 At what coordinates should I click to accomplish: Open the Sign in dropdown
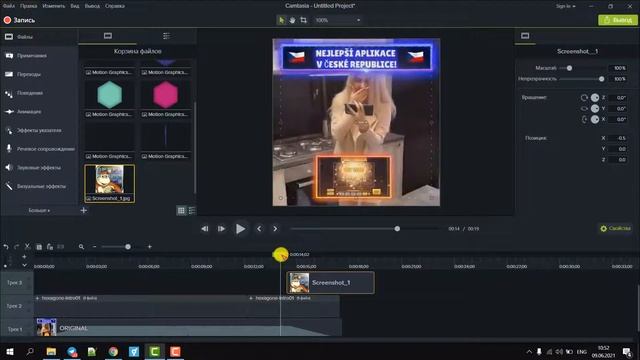[x=565, y=6]
